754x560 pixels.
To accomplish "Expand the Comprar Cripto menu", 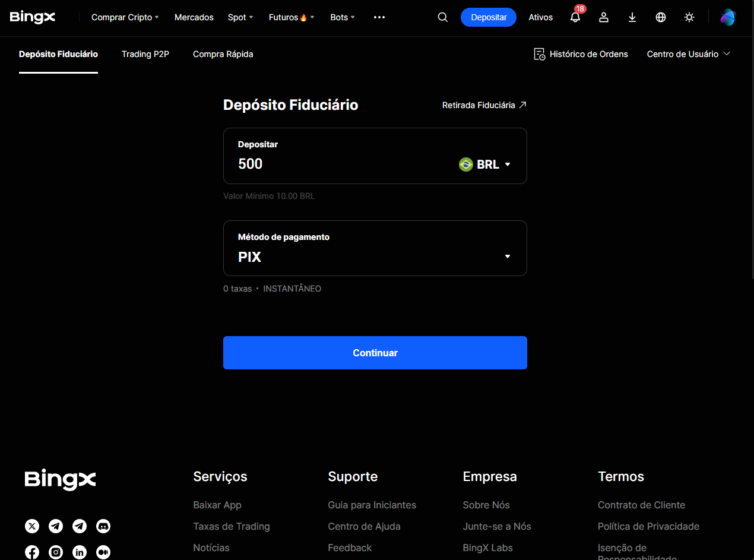I will coord(125,17).
